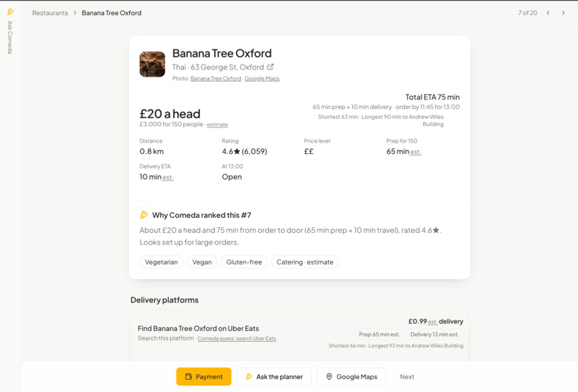The height and width of the screenshot is (392, 578).
Task: Click the '££' price level value
Action: (309, 151)
